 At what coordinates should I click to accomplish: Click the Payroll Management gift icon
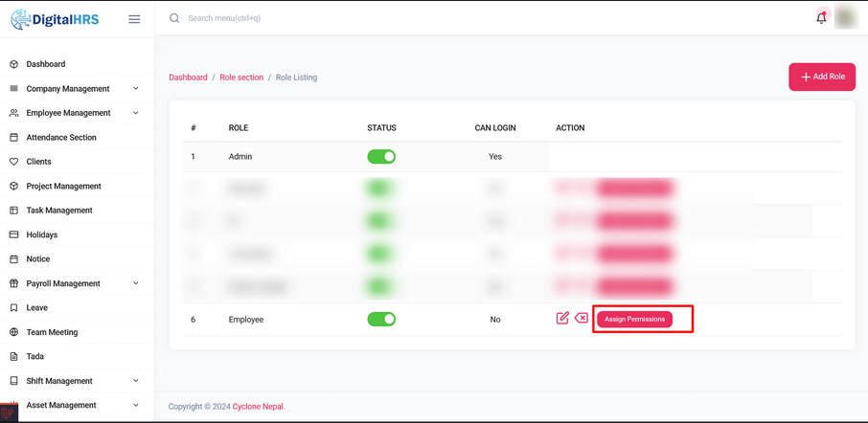[13, 283]
